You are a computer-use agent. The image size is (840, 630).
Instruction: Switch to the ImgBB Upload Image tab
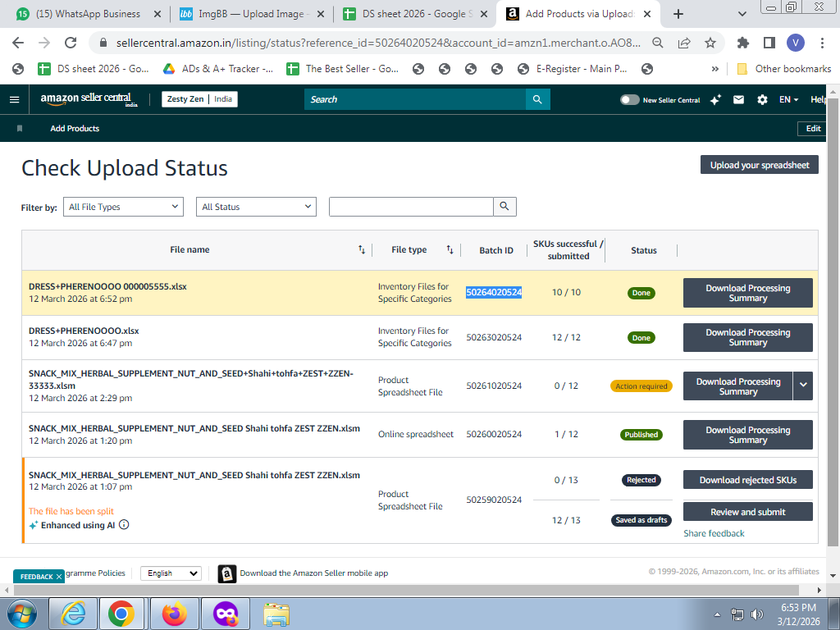[251, 14]
